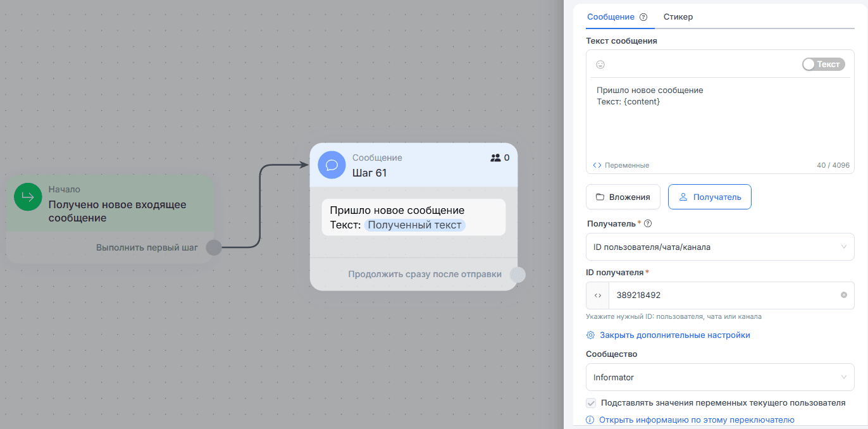Click the Получено новое входящее сообщение text

118,211
